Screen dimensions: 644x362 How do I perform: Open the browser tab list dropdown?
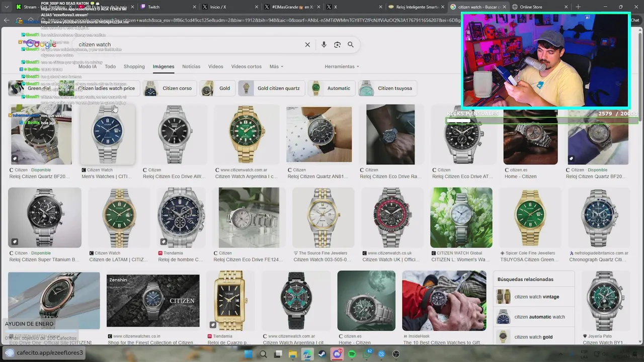pos(7,7)
